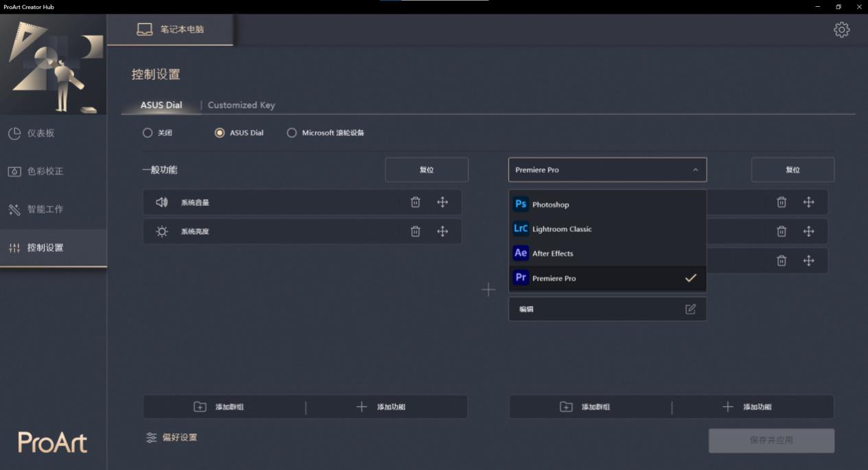Delete the 系统亮度 function with trash icon
868x470 pixels.
415,231
